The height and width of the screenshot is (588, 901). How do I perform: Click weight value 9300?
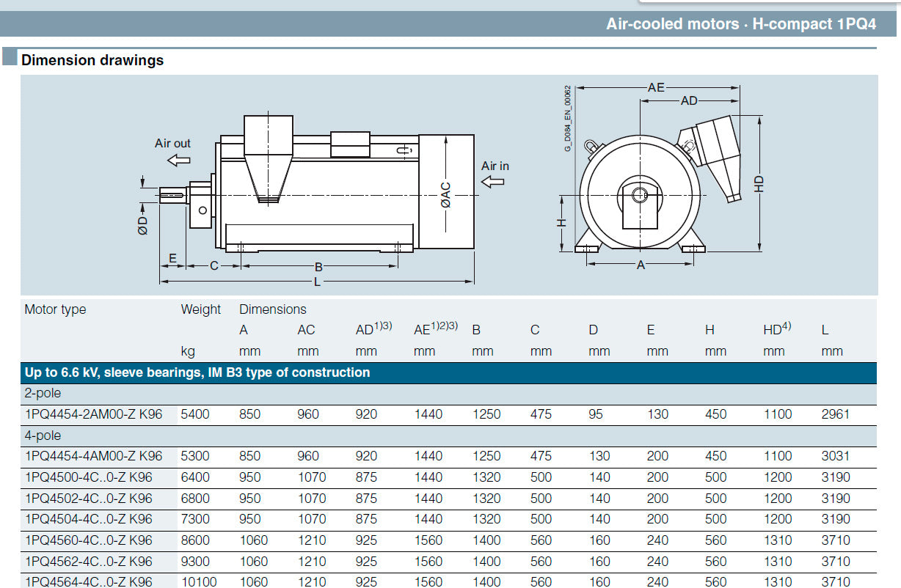pyautogui.click(x=195, y=562)
